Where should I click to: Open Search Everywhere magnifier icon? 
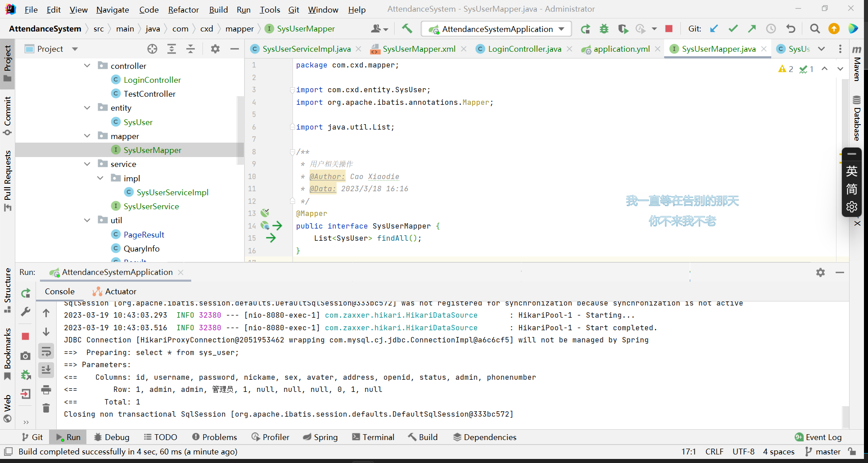pyautogui.click(x=814, y=29)
